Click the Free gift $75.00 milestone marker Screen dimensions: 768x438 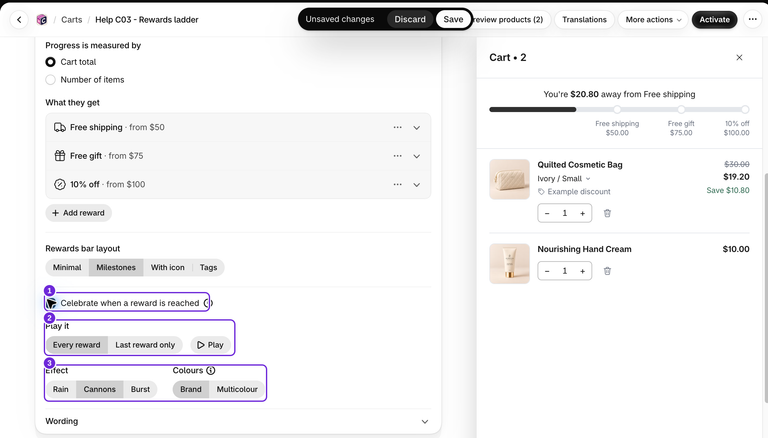tap(681, 110)
